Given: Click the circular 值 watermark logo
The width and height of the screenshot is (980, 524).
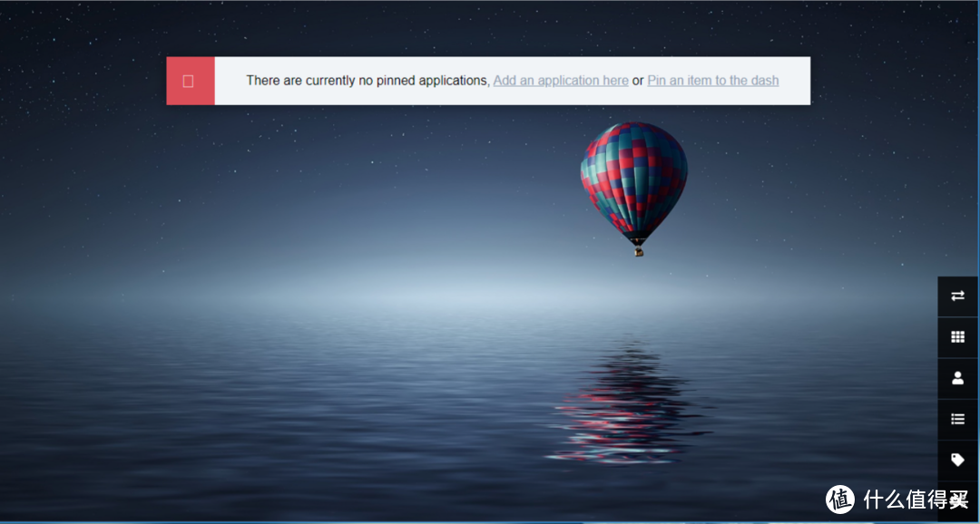Looking at the screenshot, I should pyautogui.click(x=840, y=499).
